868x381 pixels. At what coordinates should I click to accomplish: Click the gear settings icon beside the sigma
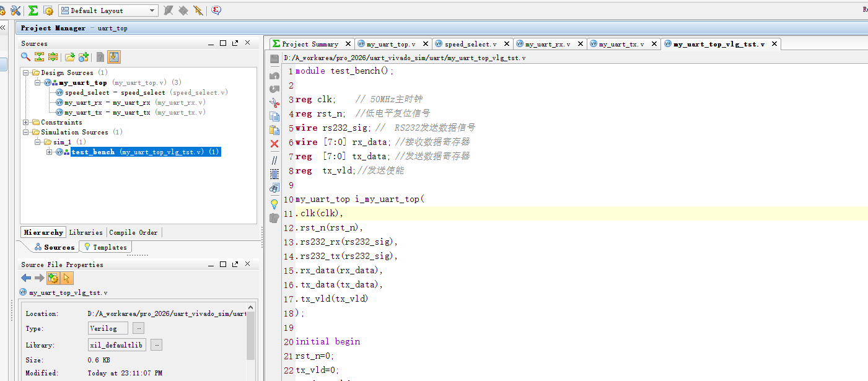click(48, 11)
